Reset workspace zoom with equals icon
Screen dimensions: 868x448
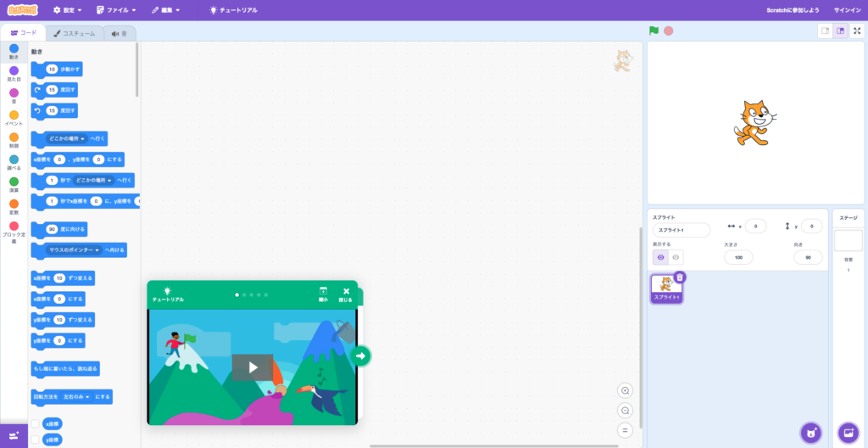point(625,431)
